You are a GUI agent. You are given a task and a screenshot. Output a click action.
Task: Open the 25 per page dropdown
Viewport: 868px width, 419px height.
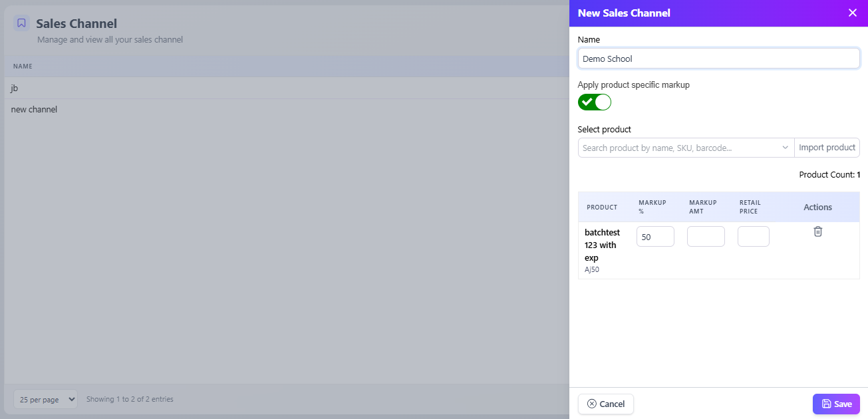[45, 399]
